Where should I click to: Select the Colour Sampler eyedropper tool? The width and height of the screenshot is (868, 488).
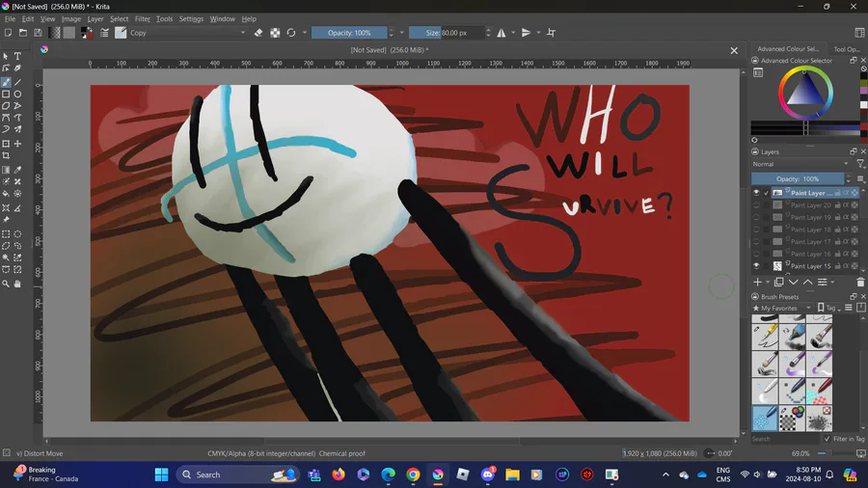(x=17, y=170)
